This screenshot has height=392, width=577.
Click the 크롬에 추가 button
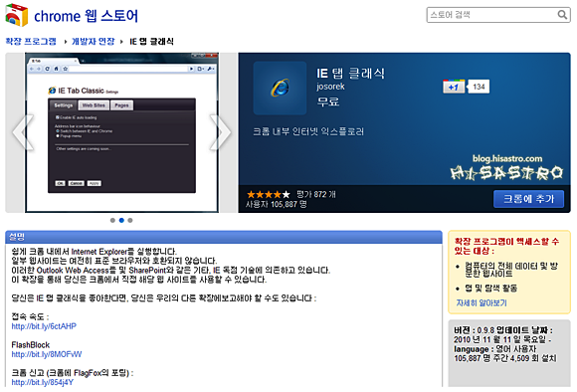click(x=528, y=199)
